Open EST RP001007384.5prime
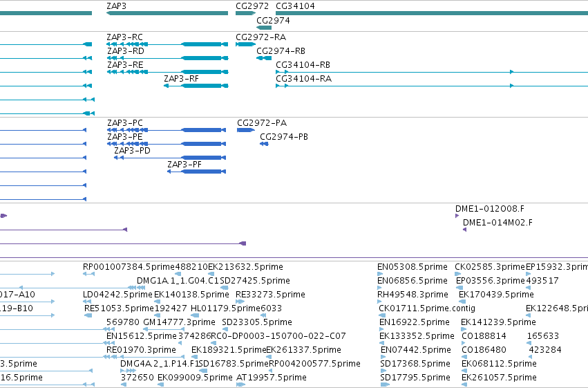The width and height of the screenshot is (588, 388). (129, 267)
